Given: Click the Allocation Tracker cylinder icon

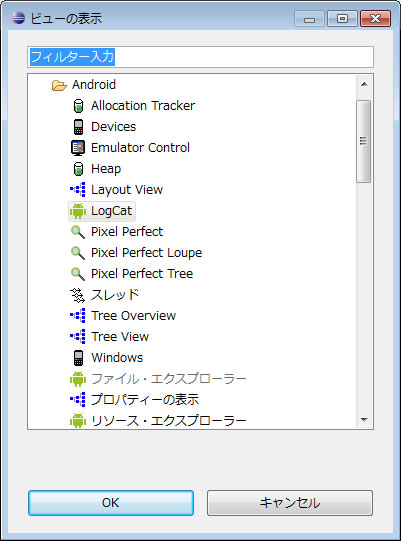Looking at the screenshot, I should [78, 106].
